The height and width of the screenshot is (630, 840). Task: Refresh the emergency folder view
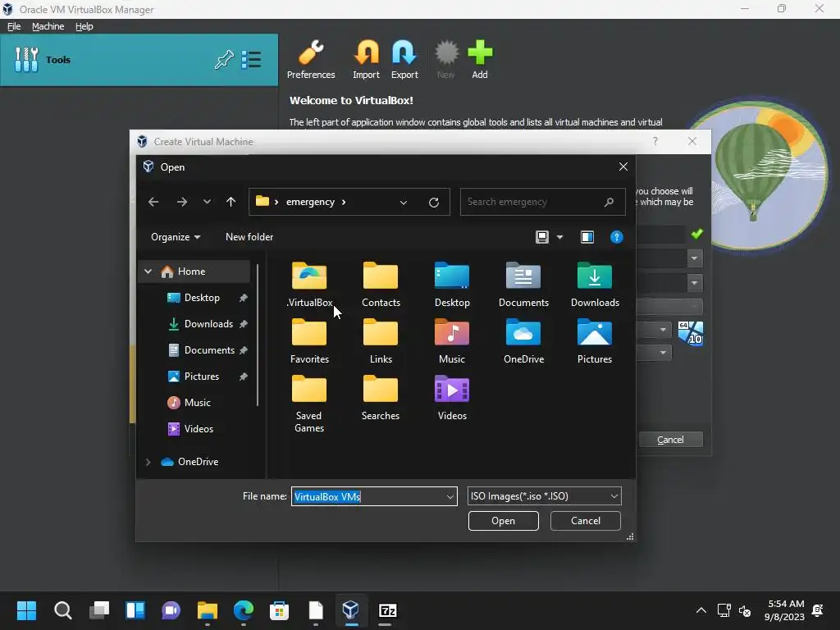(x=434, y=202)
